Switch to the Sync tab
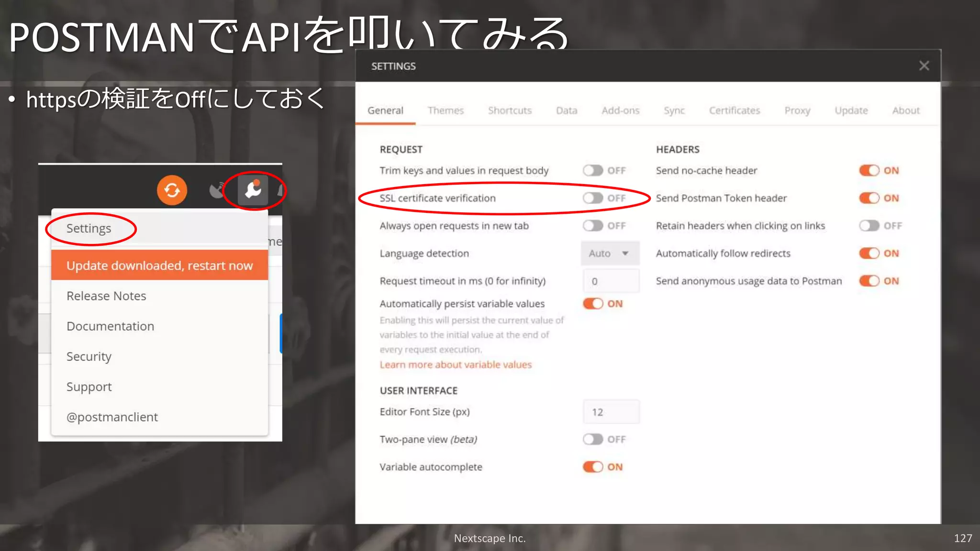 (x=674, y=110)
